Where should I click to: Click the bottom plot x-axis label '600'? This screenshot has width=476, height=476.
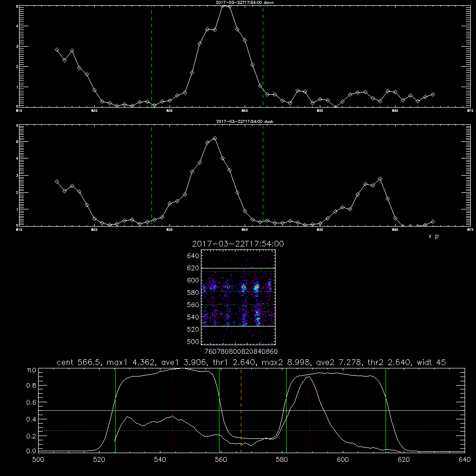tap(343, 460)
